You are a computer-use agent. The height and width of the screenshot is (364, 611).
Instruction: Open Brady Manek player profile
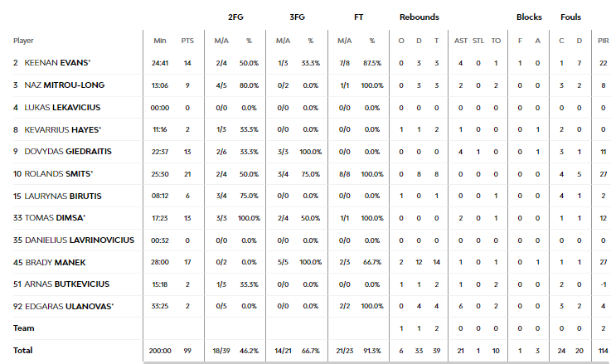[56, 262]
